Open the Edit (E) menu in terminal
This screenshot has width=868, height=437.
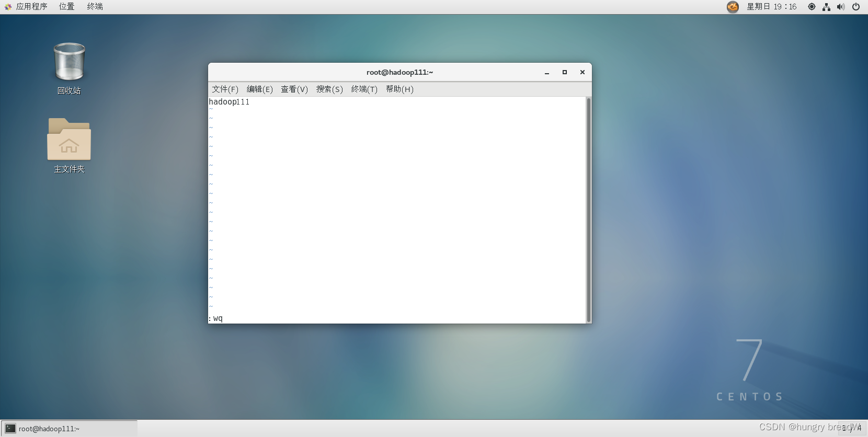click(x=259, y=89)
